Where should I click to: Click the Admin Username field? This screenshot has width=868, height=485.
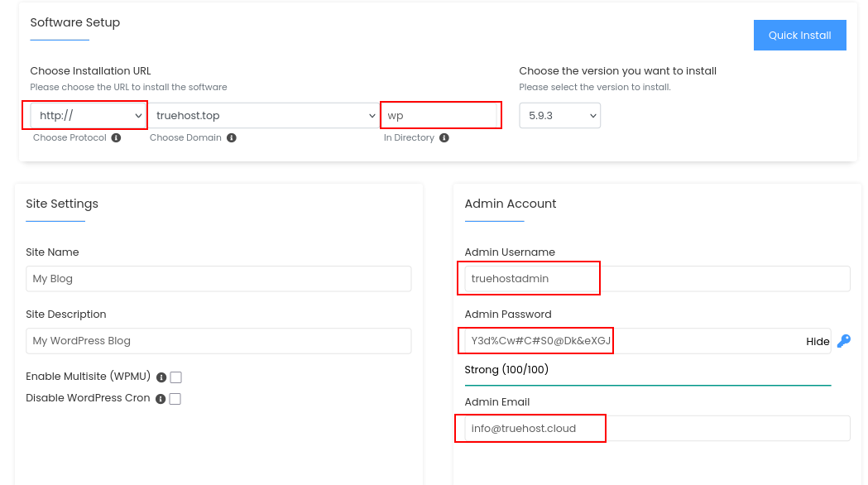pyautogui.click(x=657, y=278)
